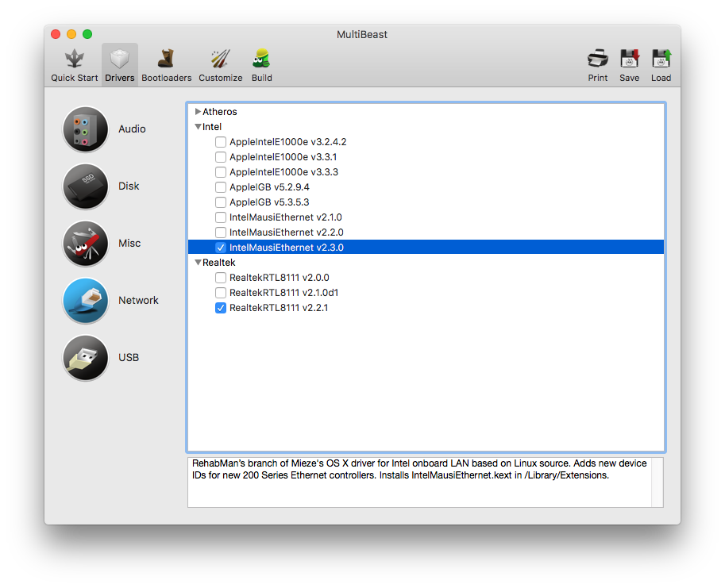This screenshot has height=588, width=725.
Task: Choose the USB driver category
Action: (x=86, y=358)
